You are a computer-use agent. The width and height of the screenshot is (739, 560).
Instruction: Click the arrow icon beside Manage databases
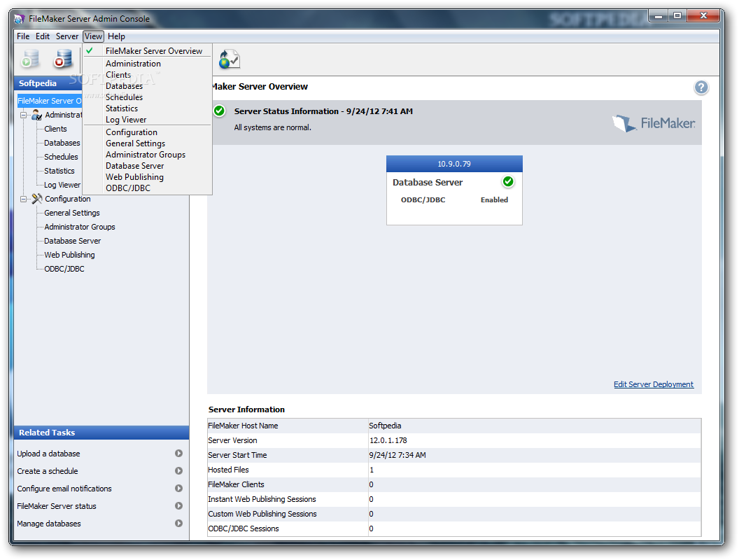pyautogui.click(x=178, y=523)
